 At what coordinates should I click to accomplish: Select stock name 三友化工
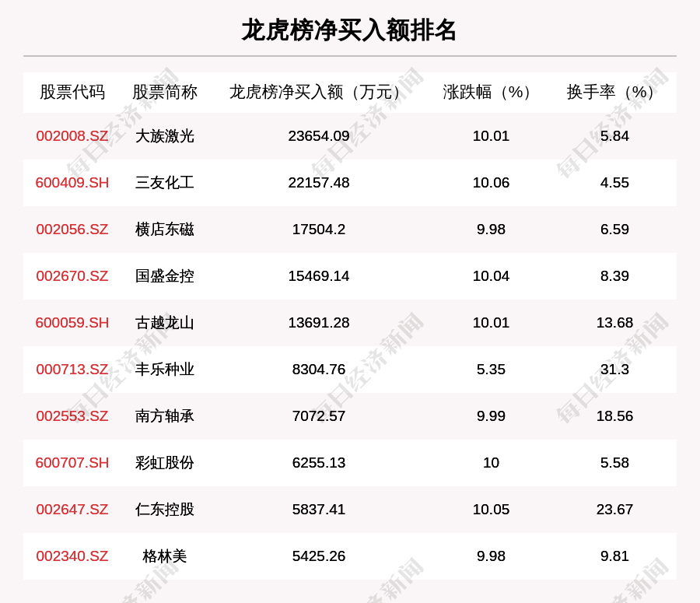[x=165, y=183]
